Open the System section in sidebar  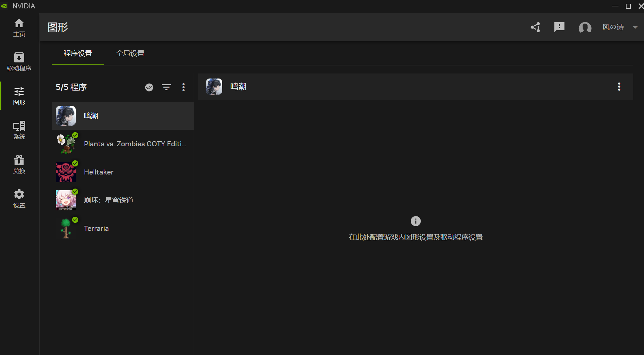(x=19, y=130)
